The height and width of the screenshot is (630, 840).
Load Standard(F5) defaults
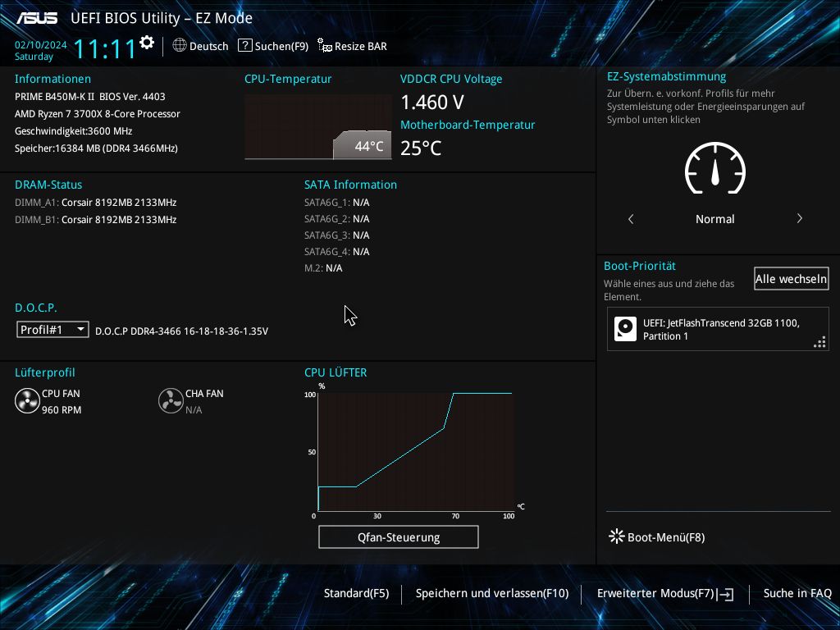pos(356,594)
